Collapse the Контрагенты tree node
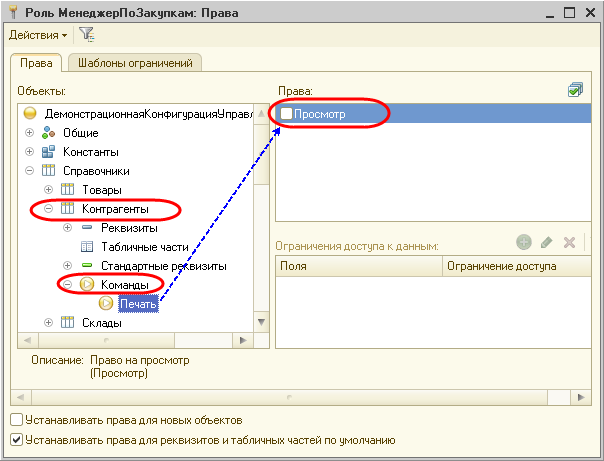The width and height of the screenshot is (604, 461). pos(49,209)
